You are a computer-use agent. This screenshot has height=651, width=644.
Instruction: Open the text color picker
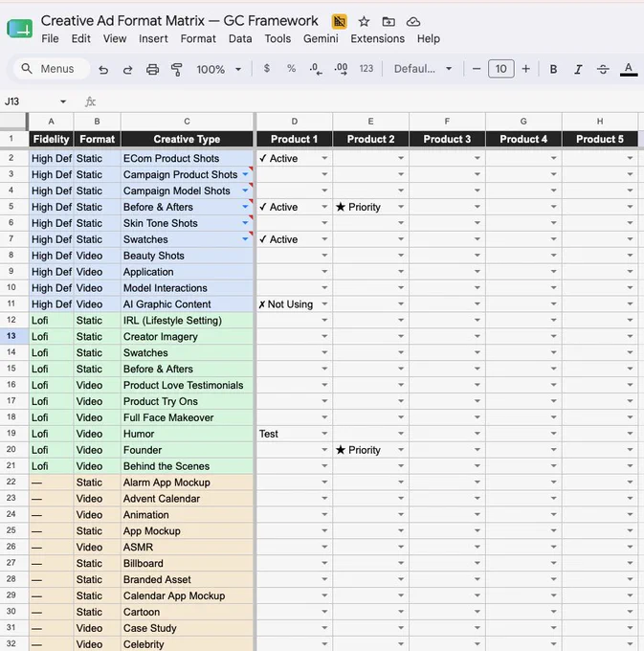629,69
